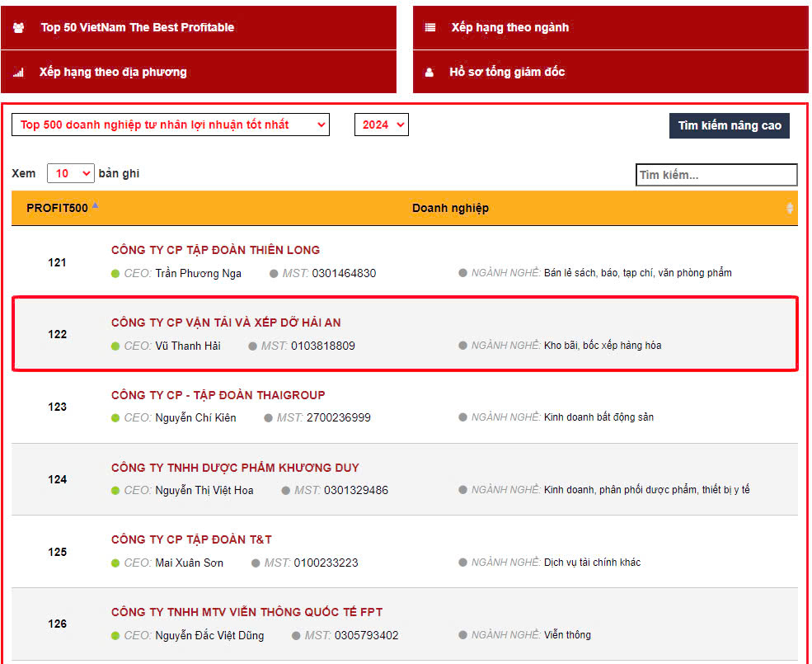Screen dimensions: 812x664
Task: Open CÔNG TY TNHH DƯỢC PHẨM KHƯƠNG DUY
Action: pos(235,468)
